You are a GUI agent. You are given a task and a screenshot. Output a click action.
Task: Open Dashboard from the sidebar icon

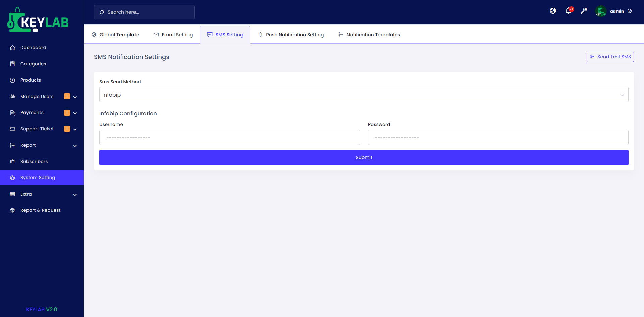(x=12, y=47)
